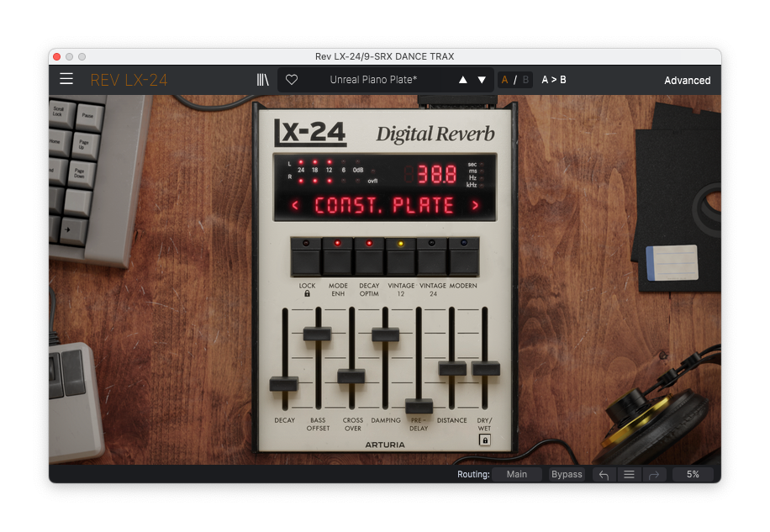Select previous algorithm with left display arrow
The image size is (770, 532).
pos(295,205)
